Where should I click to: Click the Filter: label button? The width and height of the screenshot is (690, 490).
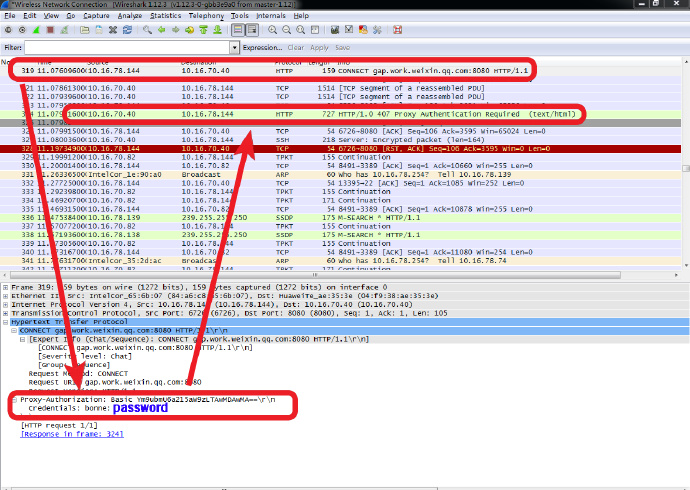(13, 48)
